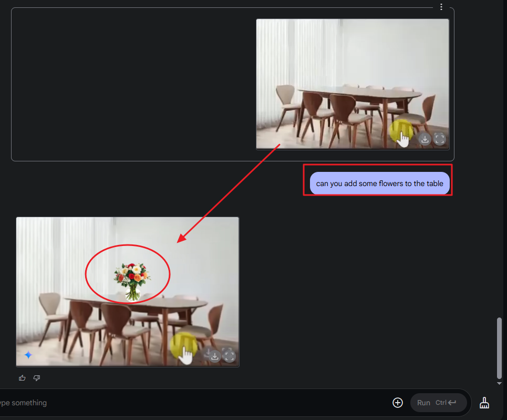Image resolution: width=507 pixels, height=420 pixels.
Task: Select the 'can you add some flowers to the table' message
Action: point(380,183)
